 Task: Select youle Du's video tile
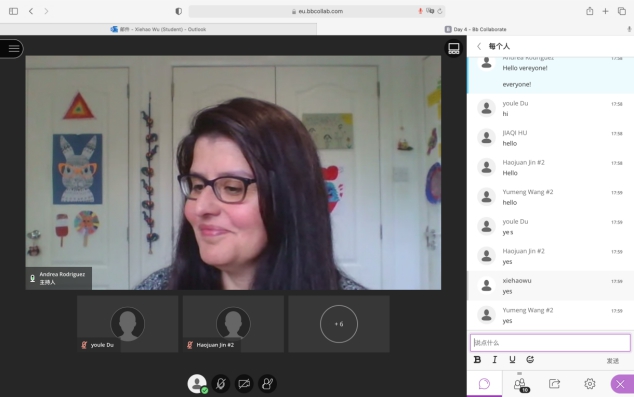[x=127, y=324]
